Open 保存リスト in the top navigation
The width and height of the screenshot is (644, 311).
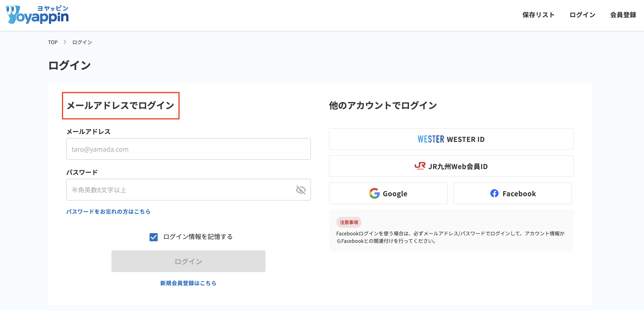click(x=538, y=15)
